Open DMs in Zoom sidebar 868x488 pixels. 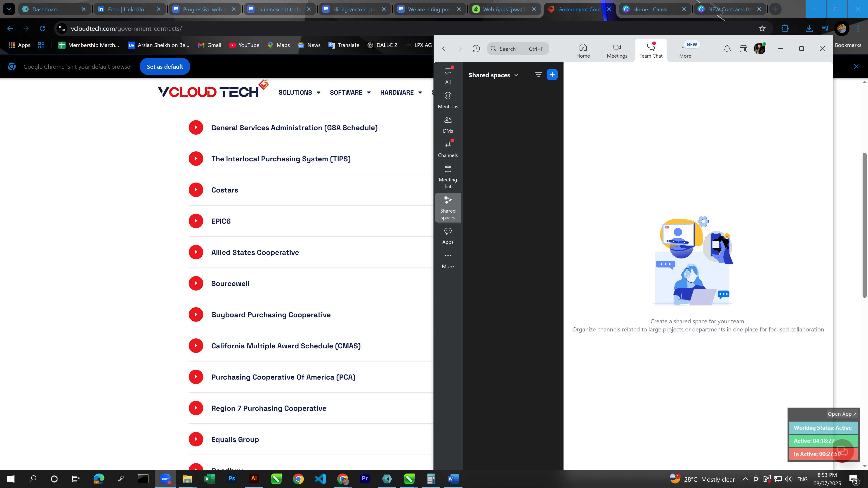coord(448,125)
